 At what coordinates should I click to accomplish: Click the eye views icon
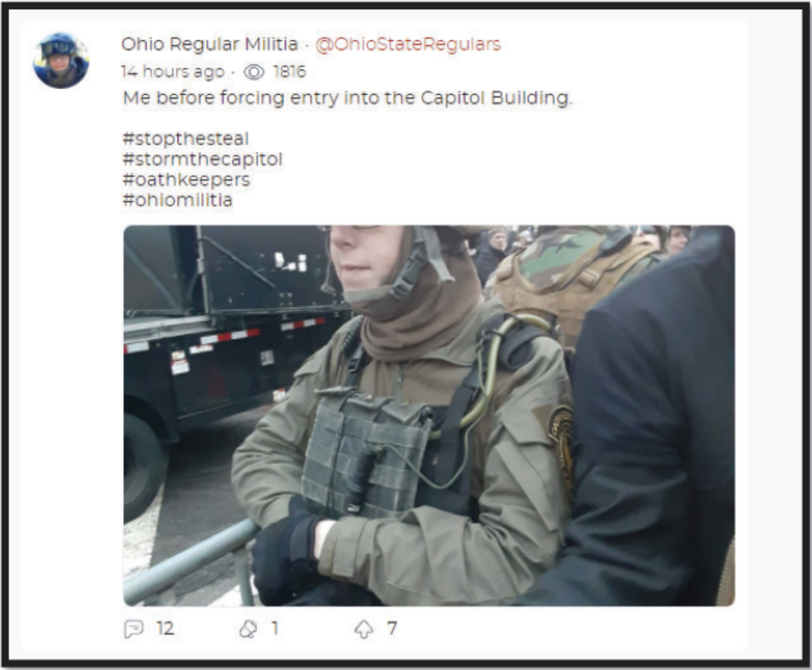click(x=253, y=72)
